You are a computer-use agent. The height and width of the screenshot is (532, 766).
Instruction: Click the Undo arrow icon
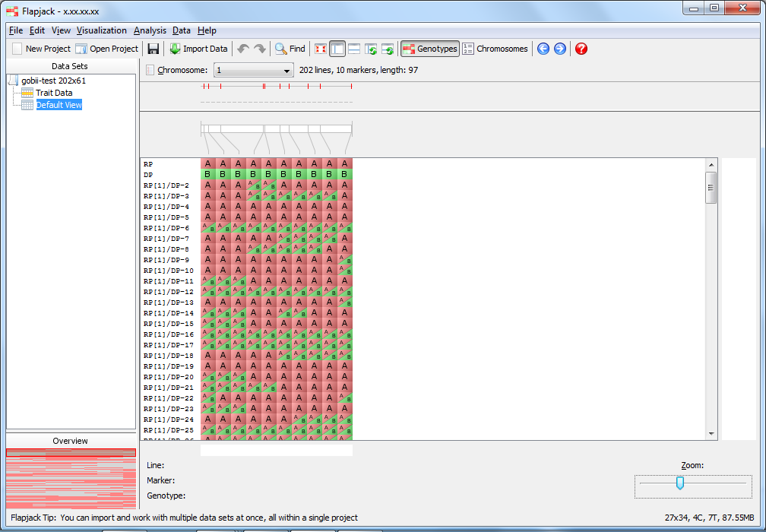tap(243, 49)
